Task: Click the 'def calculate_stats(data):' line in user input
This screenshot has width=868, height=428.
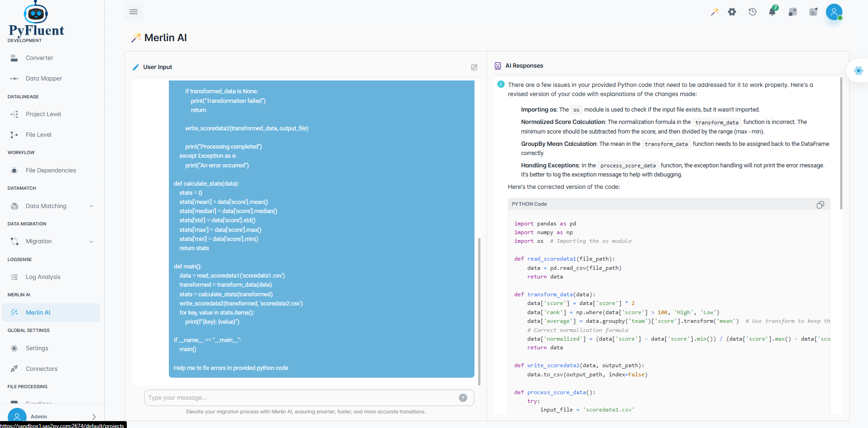Action: [206, 184]
